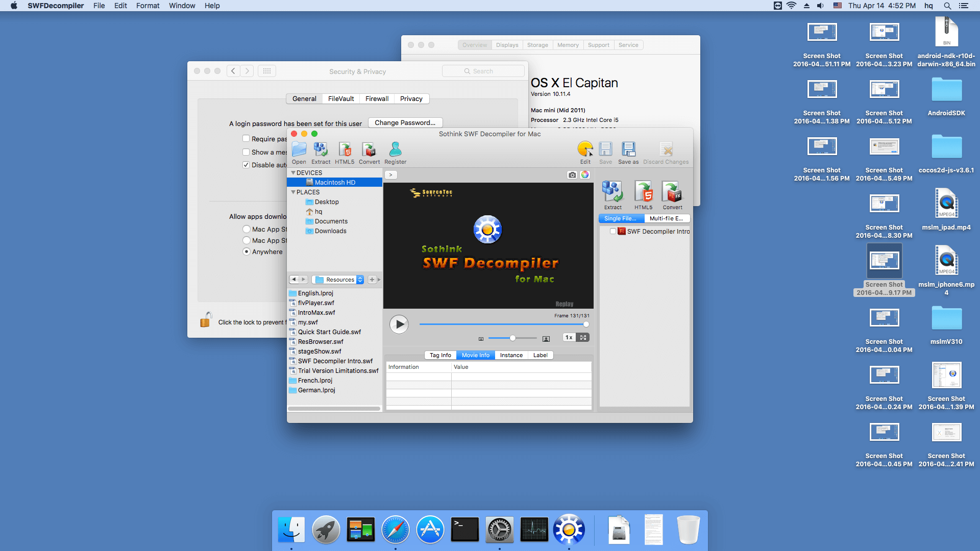Viewport: 980px width, 551px height.
Task: Go forward in the file browser
Action: 304,280
